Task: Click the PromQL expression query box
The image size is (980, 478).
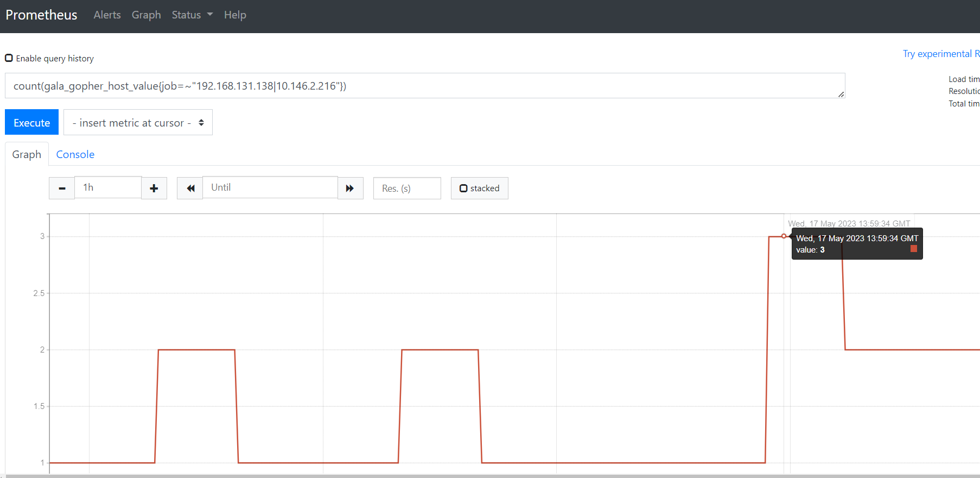Action: pyautogui.click(x=423, y=86)
